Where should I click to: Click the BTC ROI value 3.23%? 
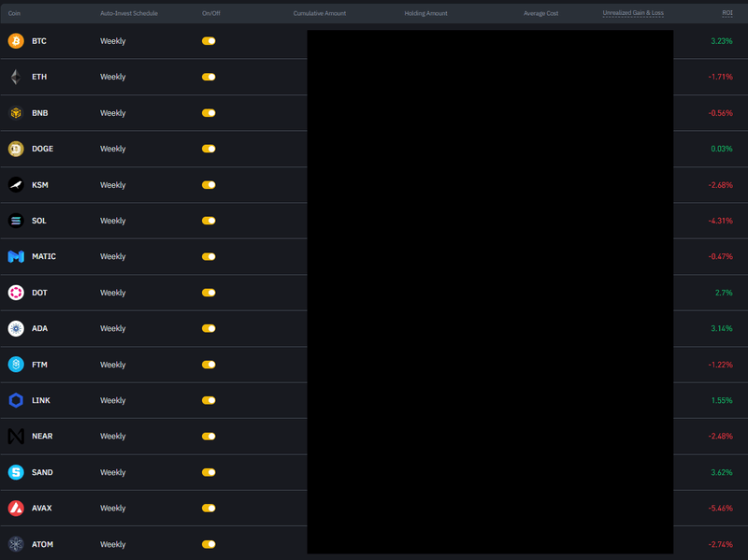pos(721,41)
